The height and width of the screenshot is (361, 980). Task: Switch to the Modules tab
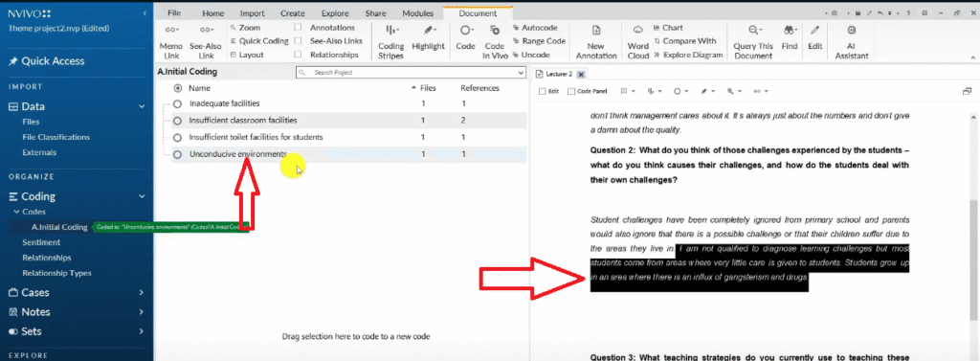click(x=417, y=13)
